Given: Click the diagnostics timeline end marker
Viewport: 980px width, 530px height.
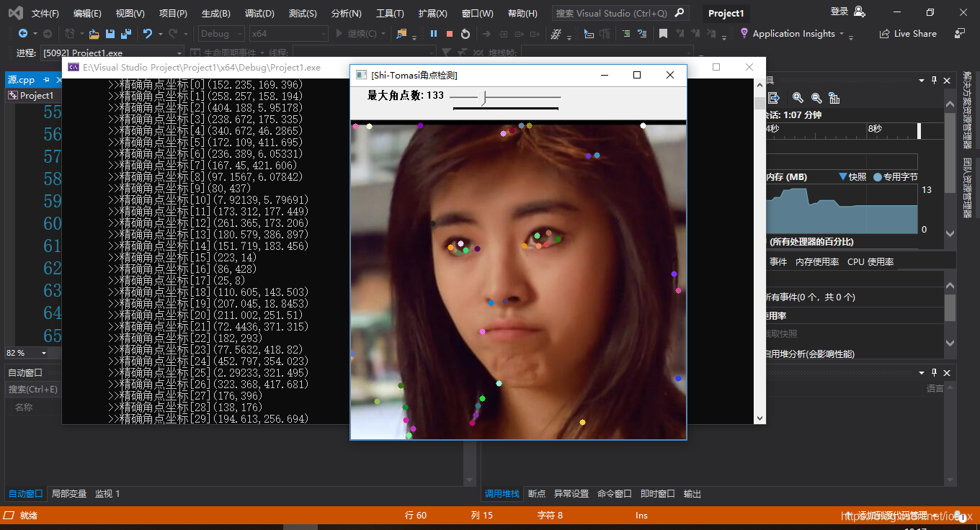Looking at the screenshot, I should pos(919,130).
